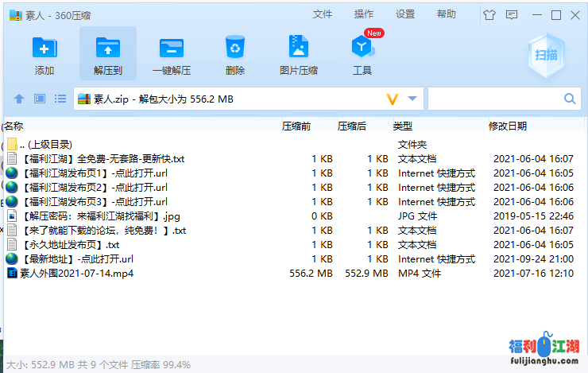Click the search input field
This screenshot has width=588, height=373.
(494, 99)
